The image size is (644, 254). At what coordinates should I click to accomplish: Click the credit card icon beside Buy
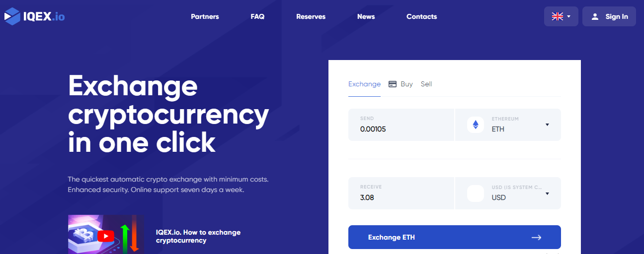point(393,84)
